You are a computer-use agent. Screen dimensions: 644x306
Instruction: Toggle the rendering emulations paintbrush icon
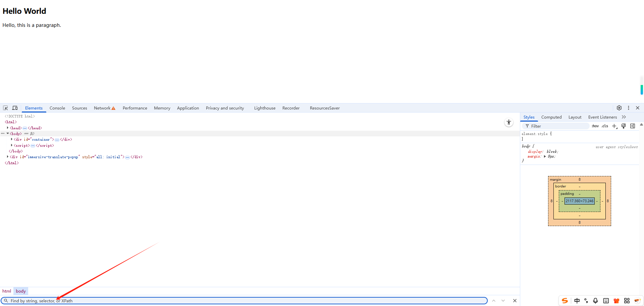(x=624, y=126)
